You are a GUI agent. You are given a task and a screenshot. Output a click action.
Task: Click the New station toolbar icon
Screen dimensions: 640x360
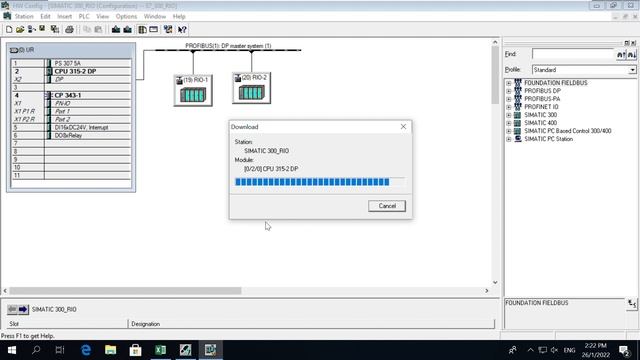[x=9, y=29]
